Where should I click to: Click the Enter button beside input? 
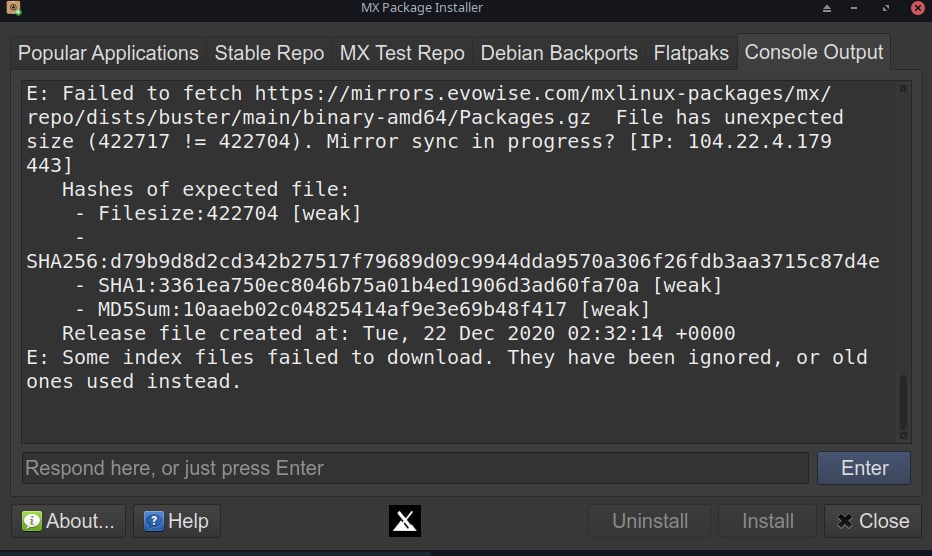point(864,468)
